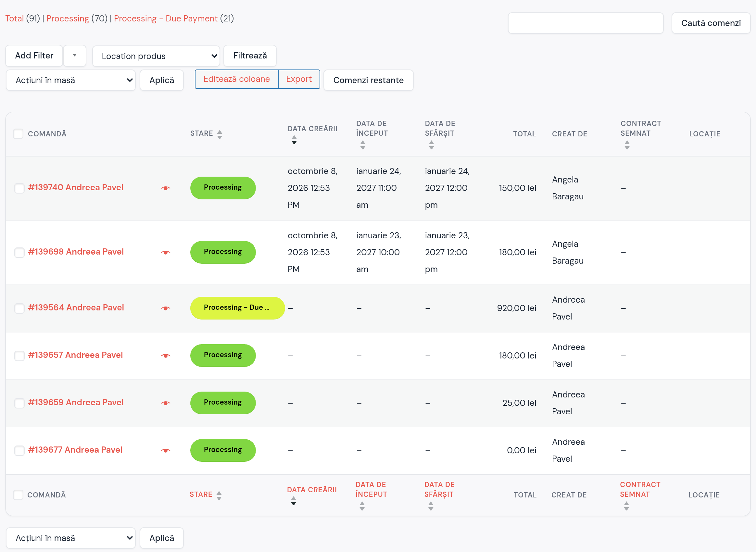Viewport: 756px width, 552px height.
Task: Preview order #139677 with eye icon
Action: [x=165, y=450]
